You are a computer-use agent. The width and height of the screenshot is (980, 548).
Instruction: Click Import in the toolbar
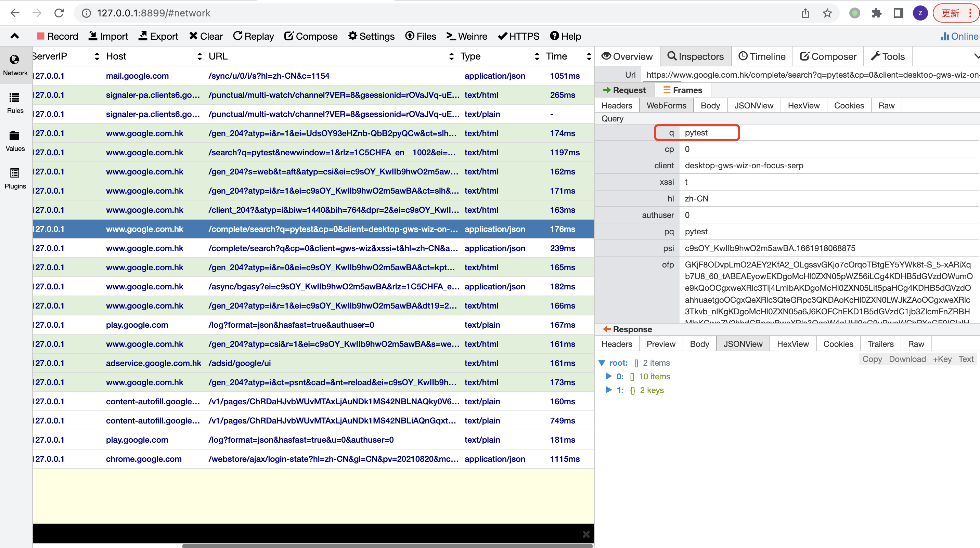pos(108,36)
